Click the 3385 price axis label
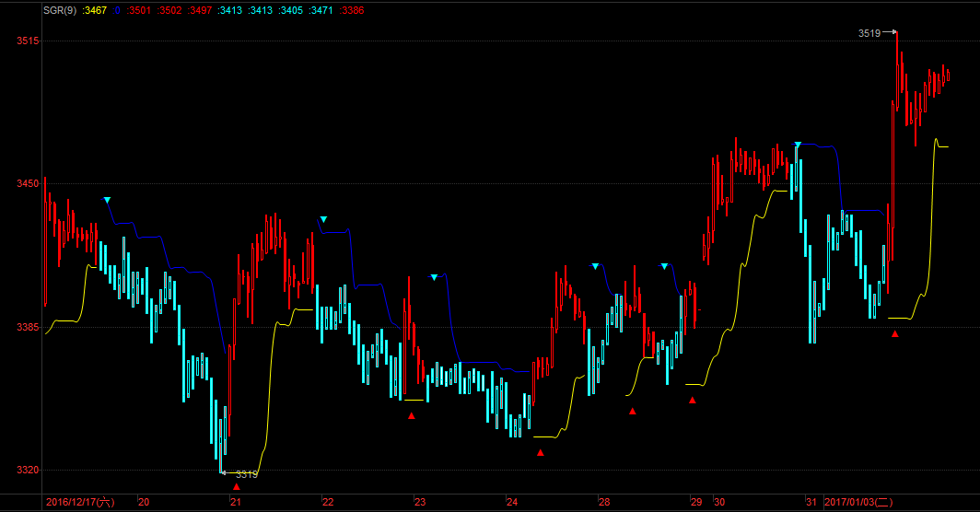 tap(28, 327)
